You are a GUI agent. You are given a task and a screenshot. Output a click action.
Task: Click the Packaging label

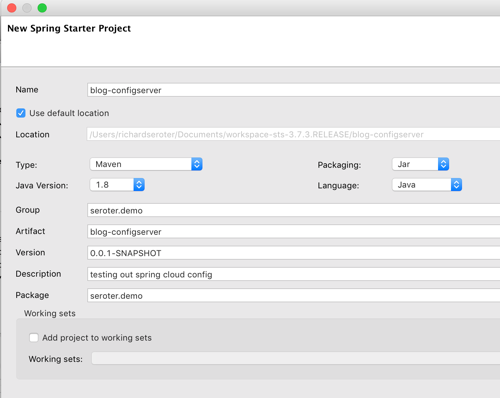[x=339, y=165]
